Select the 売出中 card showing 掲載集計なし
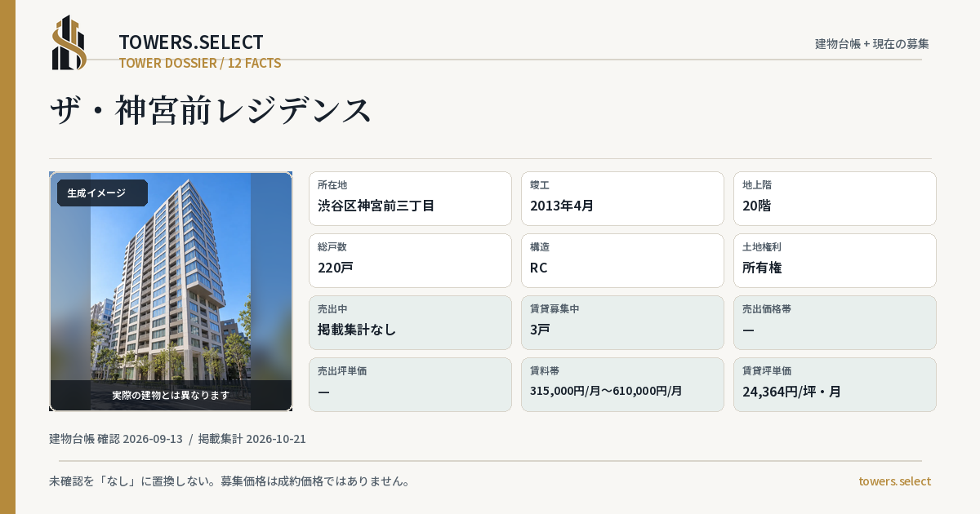The image size is (980, 514). click(410, 322)
